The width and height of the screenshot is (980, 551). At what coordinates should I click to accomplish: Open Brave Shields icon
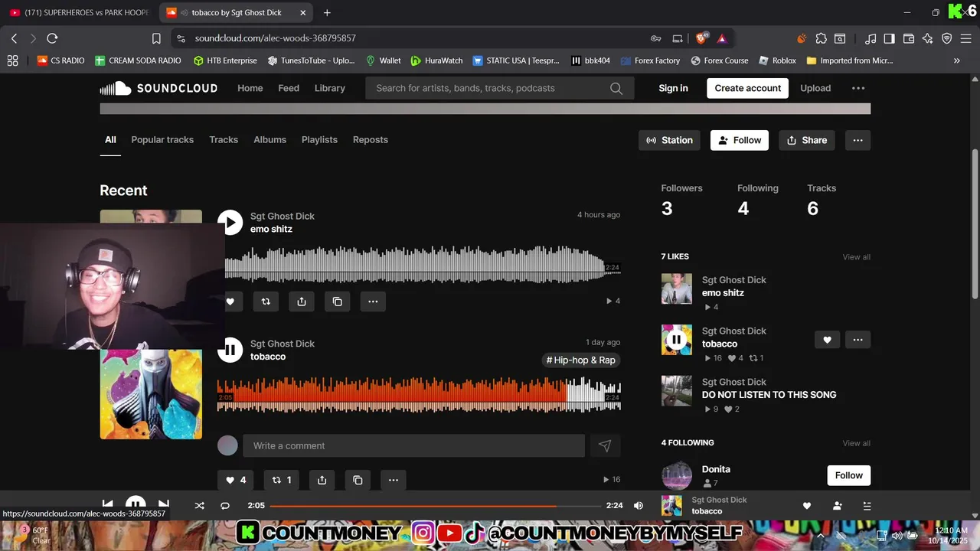click(x=701, y=38)
